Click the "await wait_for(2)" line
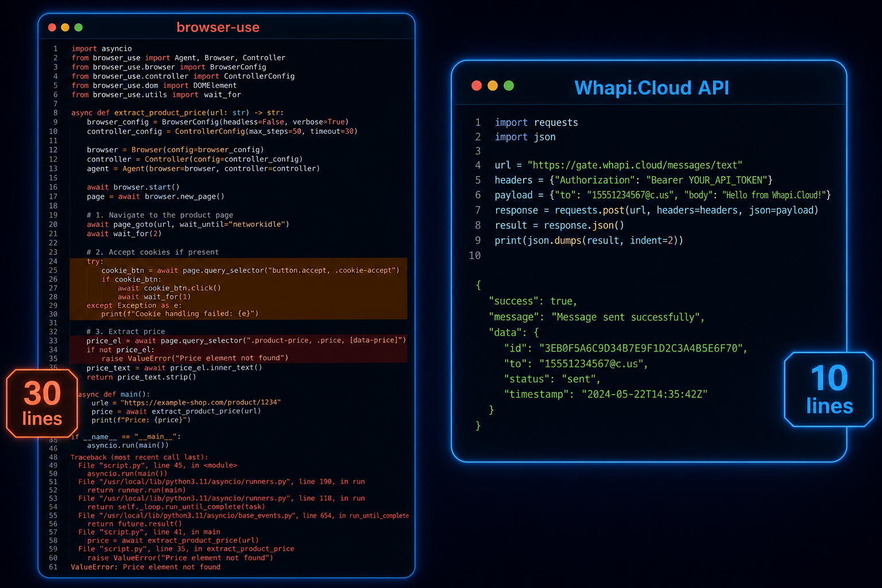This screenshot has height=588, width=882. coord(124,234)
